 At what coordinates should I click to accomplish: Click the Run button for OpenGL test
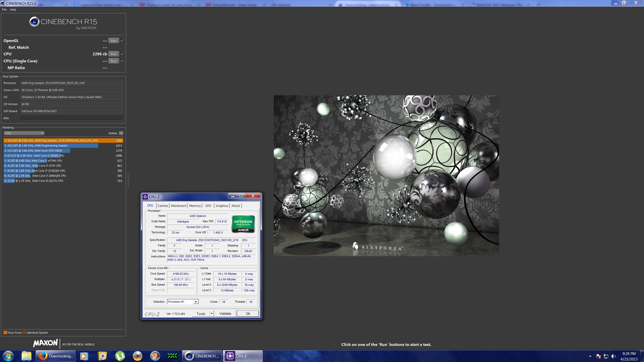[113, 40]
